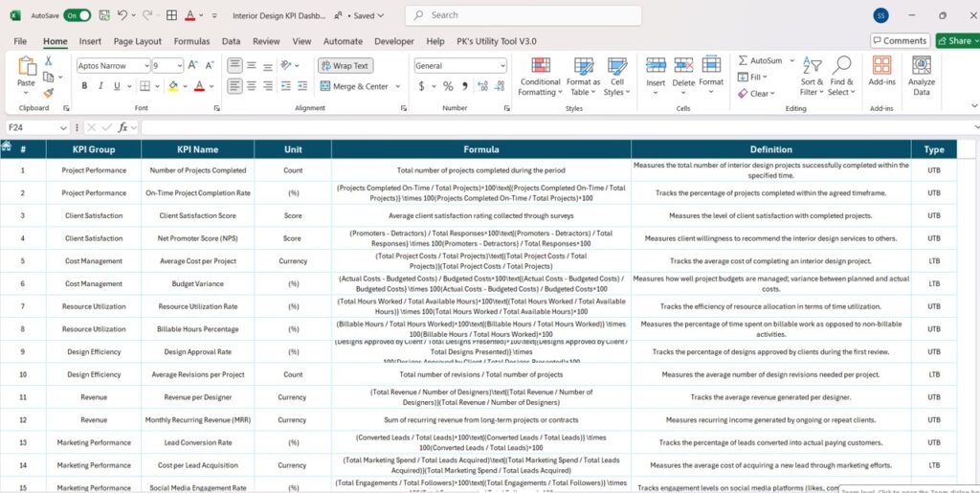The width and height of the screenshot is (980, 493).
Task: Open the Developer tab
Action: click(394, 41)
